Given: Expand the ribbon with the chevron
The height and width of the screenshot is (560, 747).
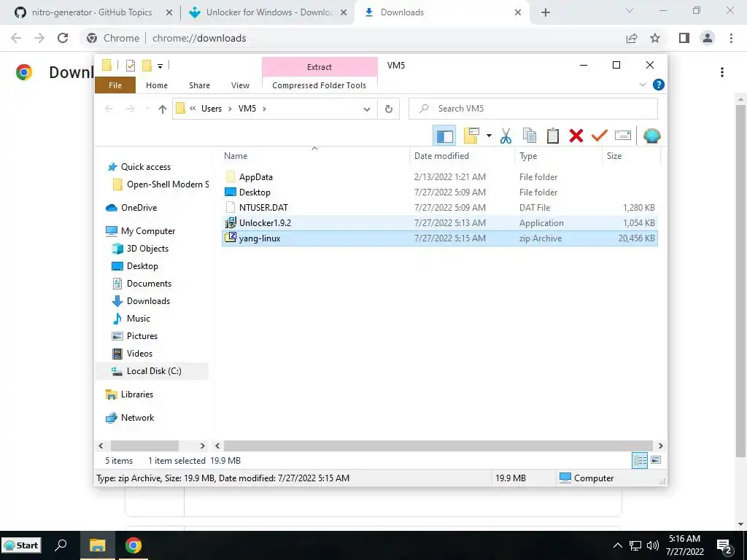Looking at the screenshot, I should click(x=642, y=85).
